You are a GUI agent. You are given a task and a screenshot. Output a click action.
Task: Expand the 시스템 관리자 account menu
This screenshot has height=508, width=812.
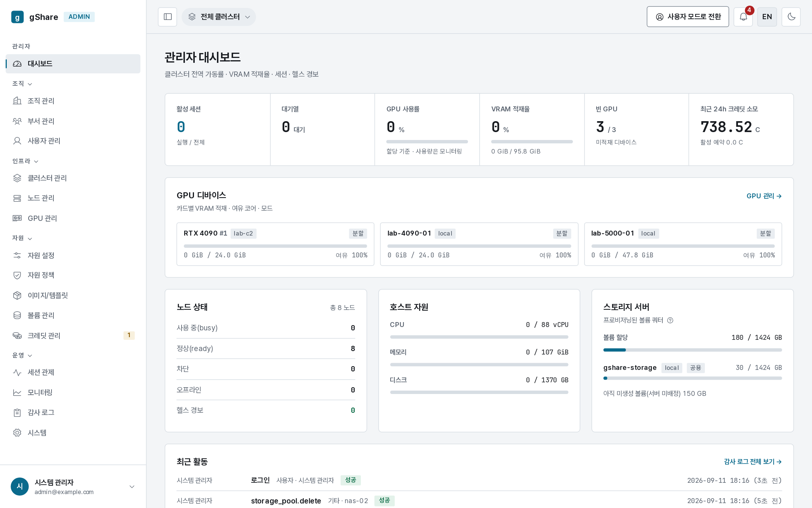tap(73, 487)
